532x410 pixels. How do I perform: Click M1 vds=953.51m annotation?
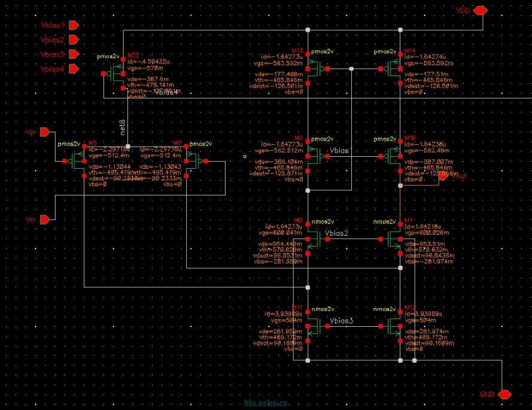pos(424,244)
